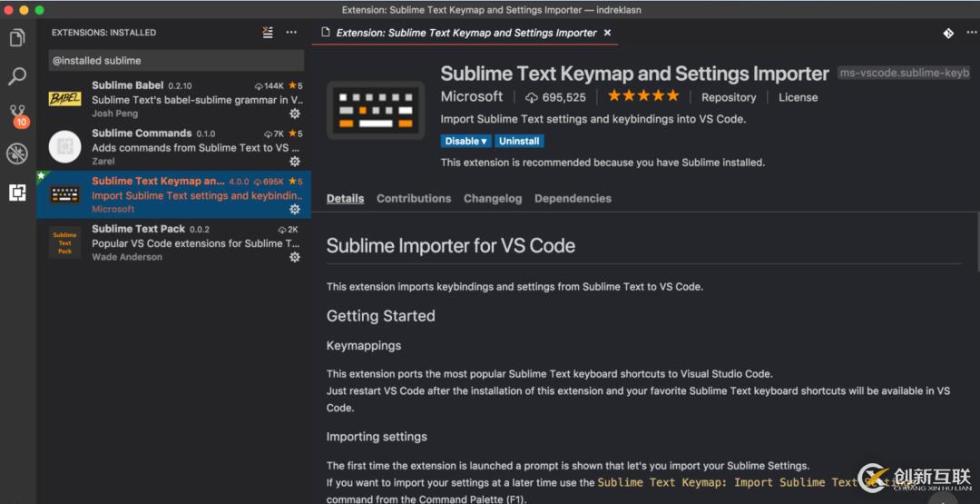Viewport: 980px width, 504px height.
Task: Click the Sublime Commands extension icon
Action: pos(65,146)
